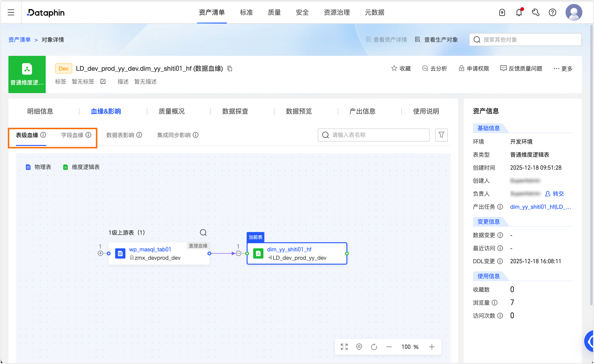Open the hamburger navigation menu
The image size is (594, 364).
pyautogui.click(x=11, y=12)
